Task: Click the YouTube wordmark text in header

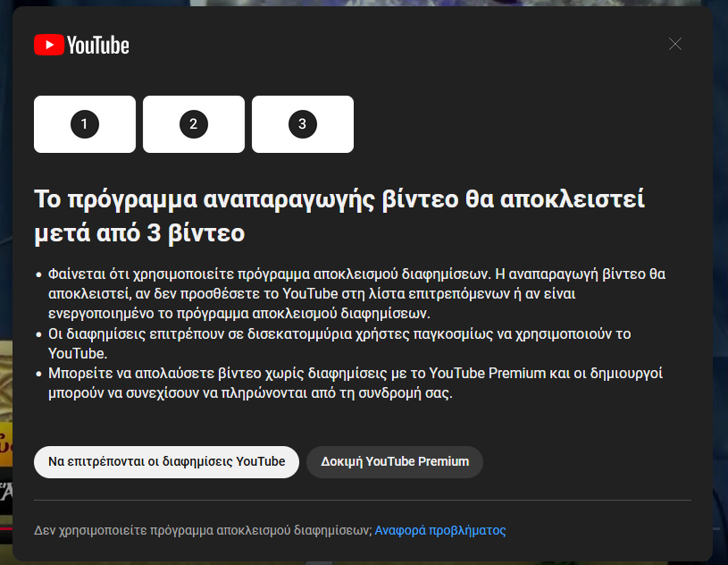Action: coord(97,45)
